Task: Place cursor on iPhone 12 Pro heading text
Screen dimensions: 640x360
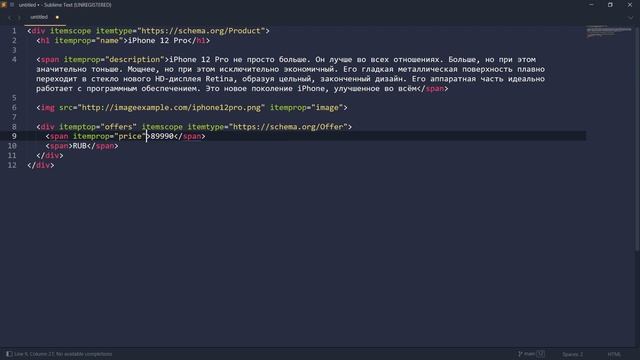Action: coord(158,41)
